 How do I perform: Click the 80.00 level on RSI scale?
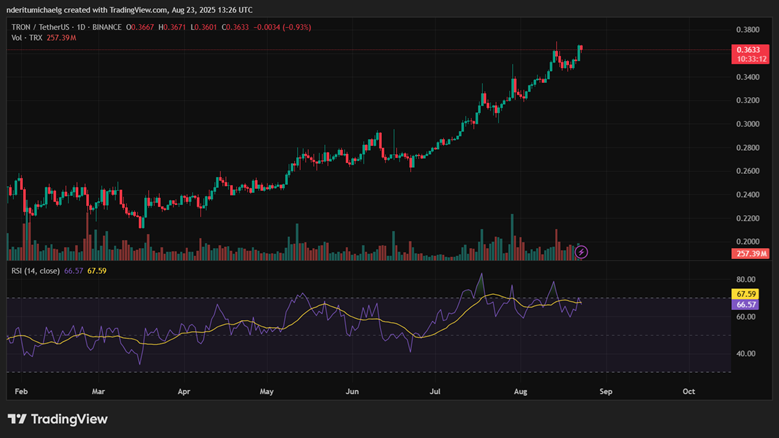click(746, 280)
